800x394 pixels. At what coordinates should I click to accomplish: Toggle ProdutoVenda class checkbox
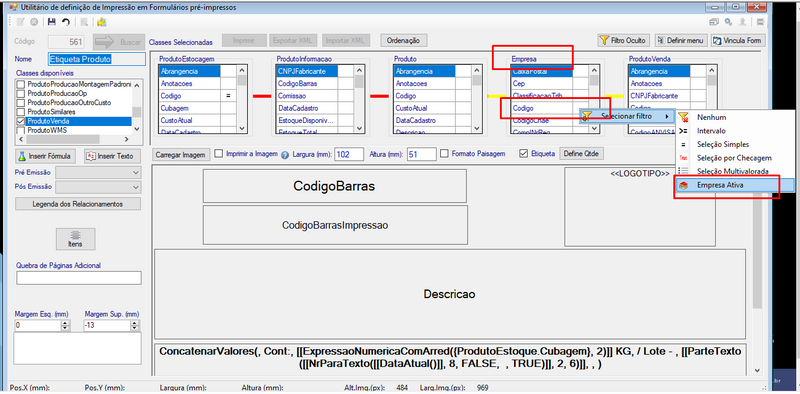[21, 121]
